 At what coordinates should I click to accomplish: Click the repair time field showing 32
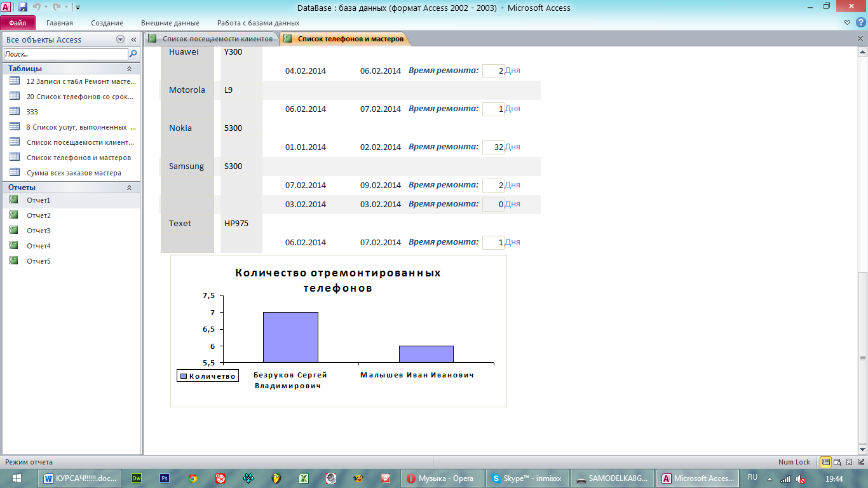[493, 147]
